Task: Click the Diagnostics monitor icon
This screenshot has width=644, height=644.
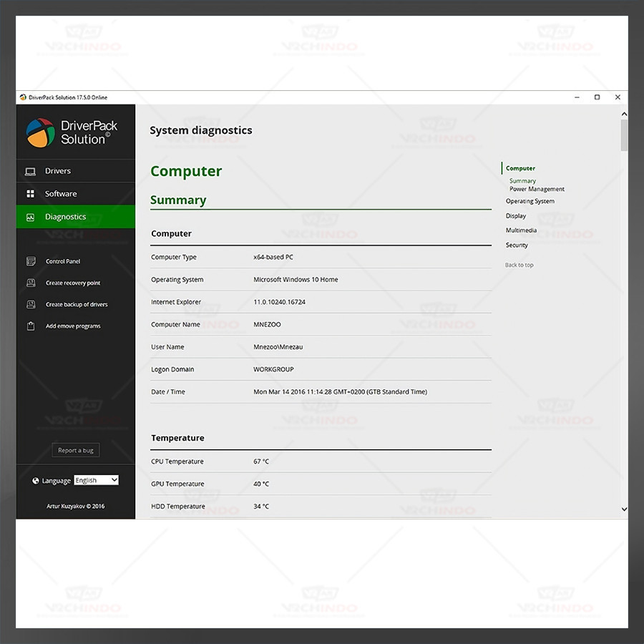Action: (x=30, y=217)
